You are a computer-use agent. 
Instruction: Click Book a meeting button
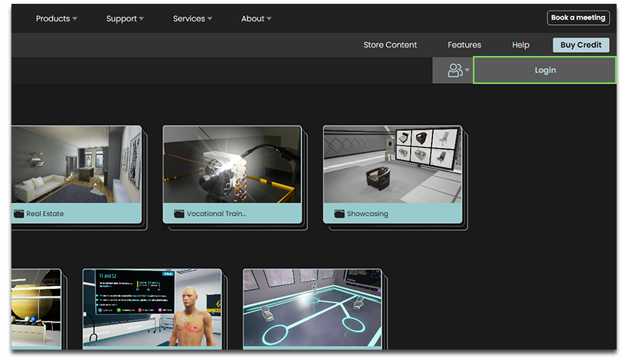pyautogui.click(x=578, y=17)
